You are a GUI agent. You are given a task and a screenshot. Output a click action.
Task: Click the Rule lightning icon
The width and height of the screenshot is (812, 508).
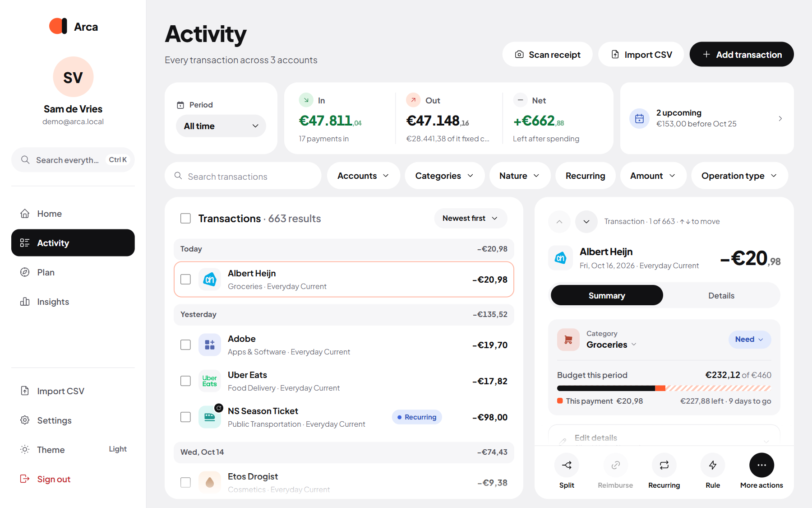[713, 465]
